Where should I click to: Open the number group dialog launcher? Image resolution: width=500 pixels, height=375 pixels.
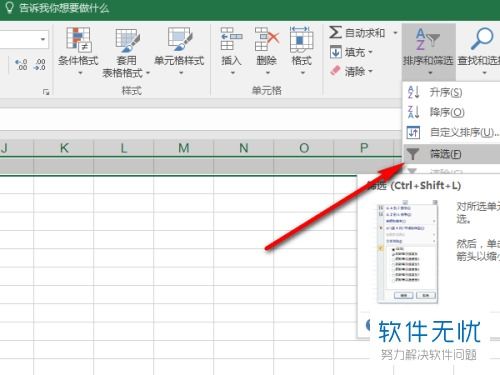[x=46, y=92]
